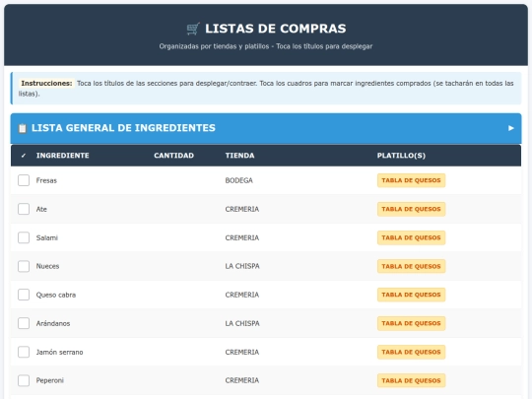Click Tabla de Quesos tag for Arándanos
Viewport: 532px width, 399px height.
pyautogui.click(x=411, y=323)
